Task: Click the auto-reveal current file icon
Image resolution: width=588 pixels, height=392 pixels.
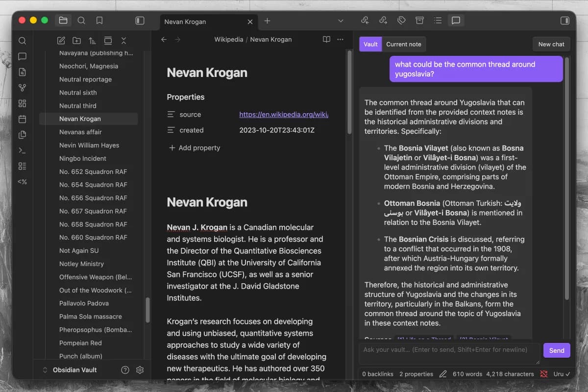Action: (108, 41)
